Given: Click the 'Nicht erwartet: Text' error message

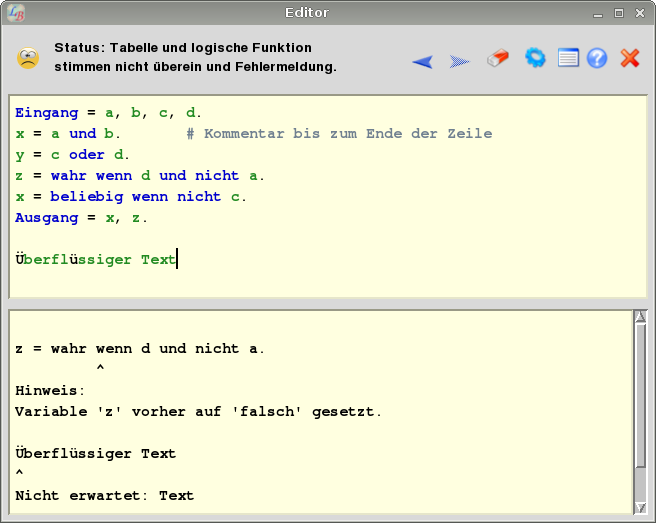Looking at the screenshot, I should pos(105,496).
